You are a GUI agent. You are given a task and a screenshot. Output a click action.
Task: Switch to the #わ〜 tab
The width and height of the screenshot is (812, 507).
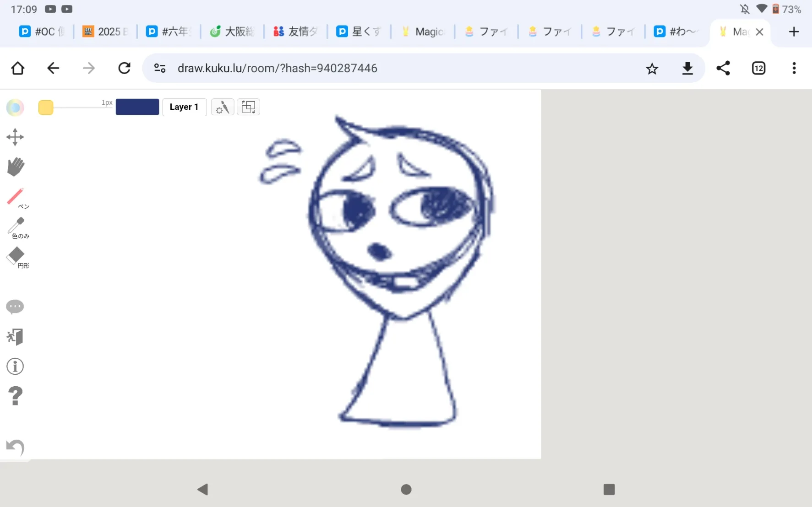676,32
